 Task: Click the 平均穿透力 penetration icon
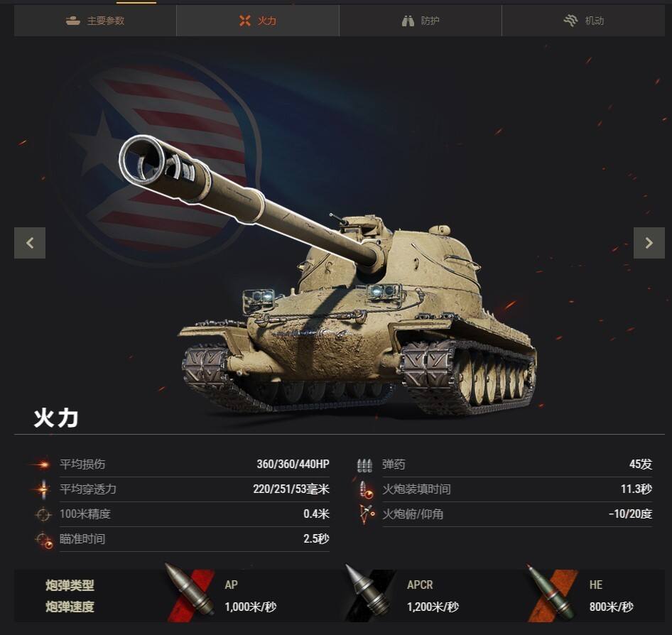coord(43,489)
